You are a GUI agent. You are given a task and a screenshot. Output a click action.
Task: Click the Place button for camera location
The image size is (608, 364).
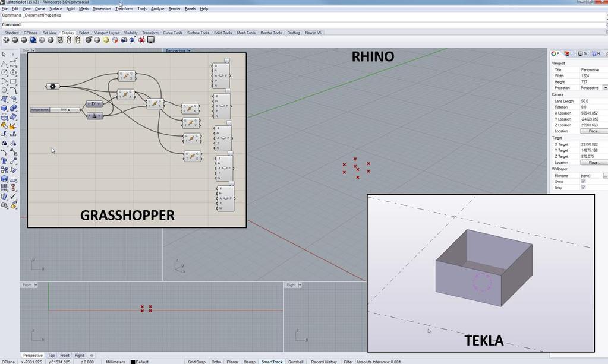pyautogui.click(x=593, y=131)
